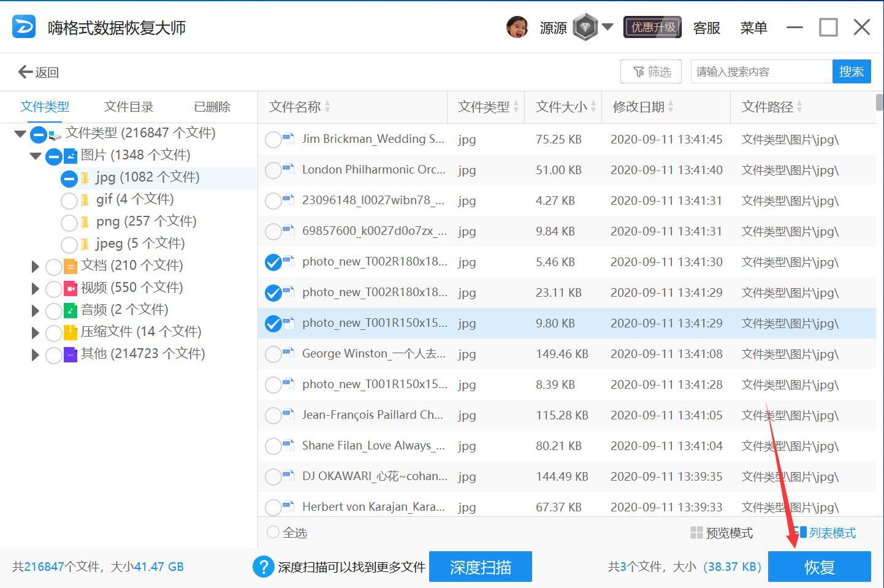Expand the 音频 tree node
The height and width of the screenshot is (588, 884).
click(x=36, y=310)
